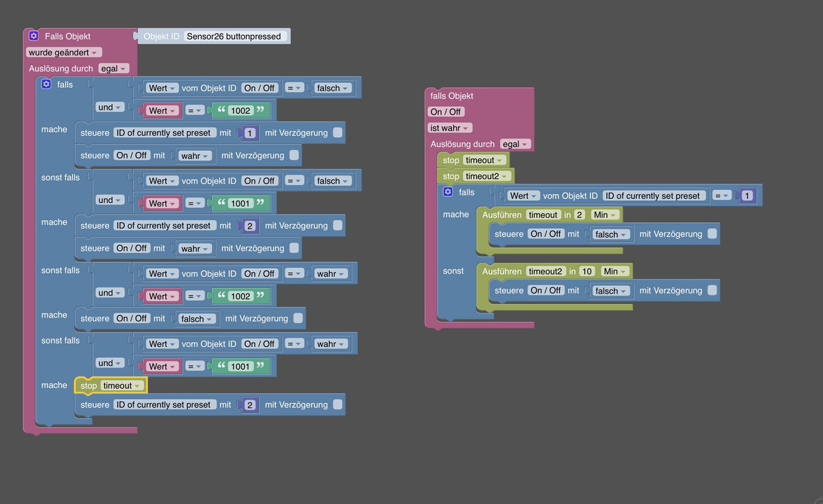Click ID of currently set preset in right block
Screen dimensions: 823x504
click(655, 195)
